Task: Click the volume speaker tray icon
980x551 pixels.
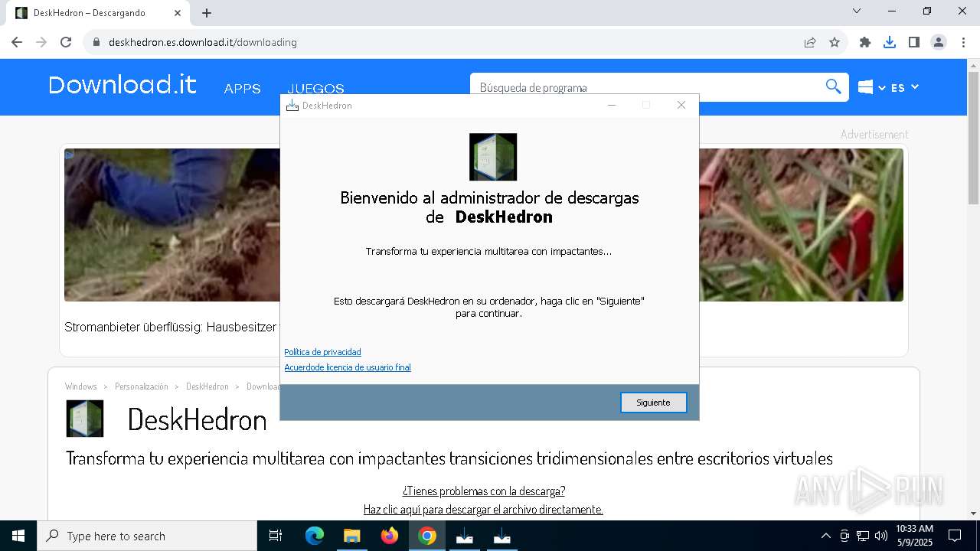Action: [x=881, y=536]
